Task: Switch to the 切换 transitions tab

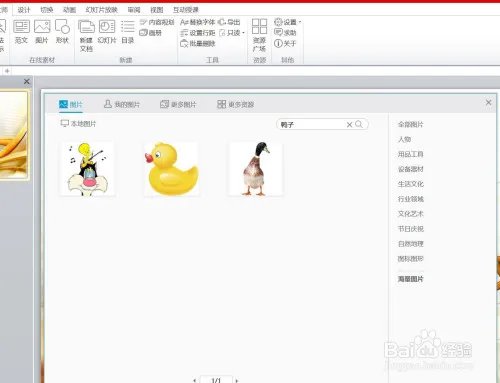Action: tap(47, 10)
